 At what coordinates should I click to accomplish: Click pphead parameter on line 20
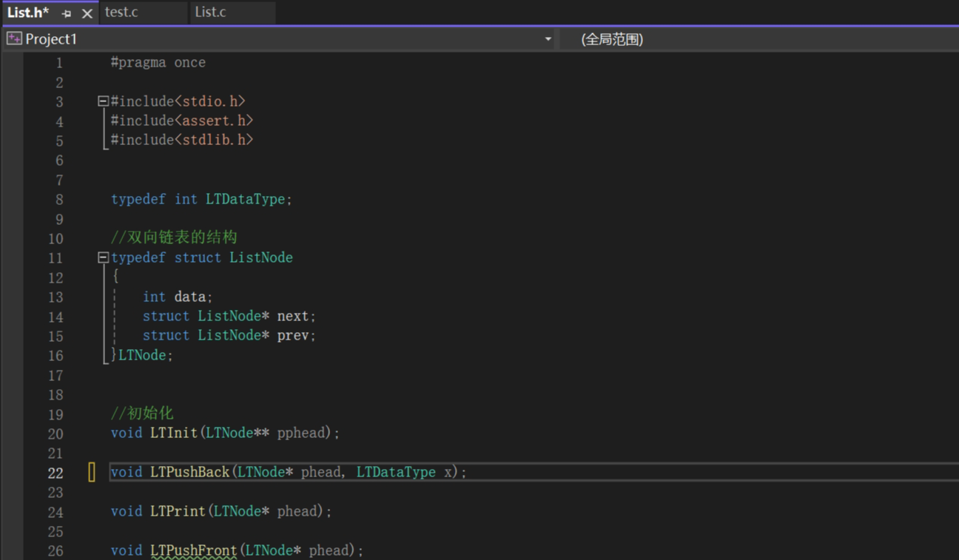pyautogui.click(x=301, y=433)
